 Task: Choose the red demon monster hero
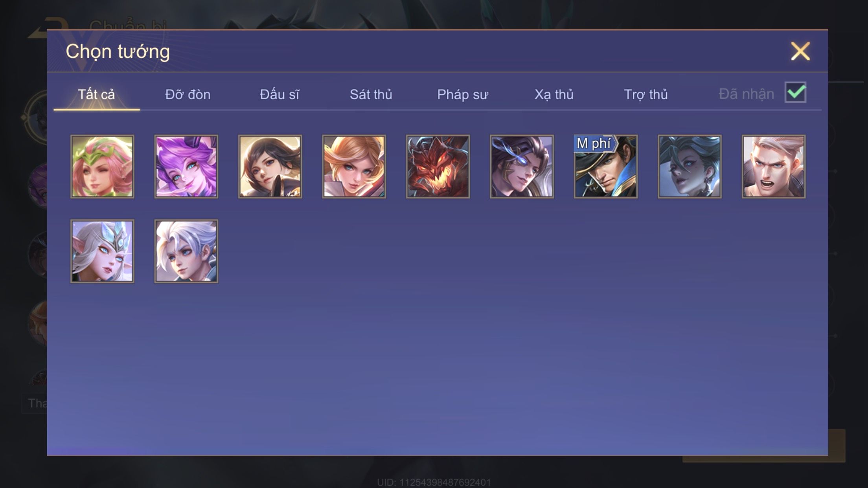click(438, 167)
